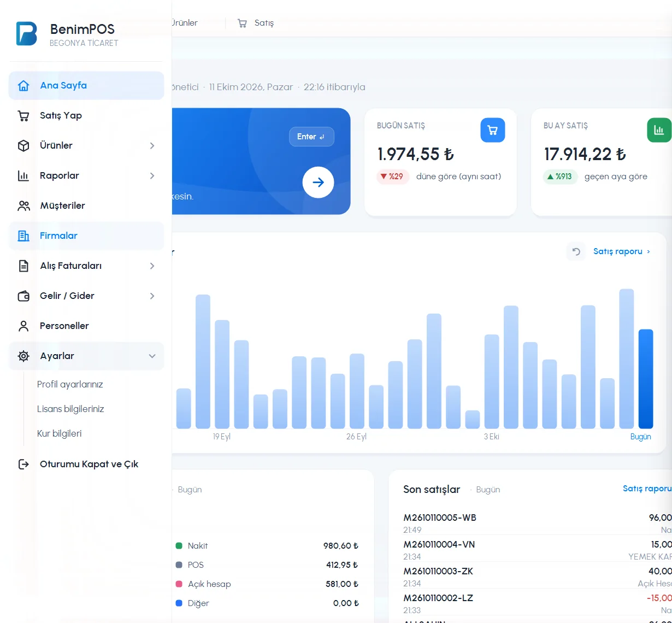
Task: Click the green Nakit legend dot
Action: [x=179, y=546]
